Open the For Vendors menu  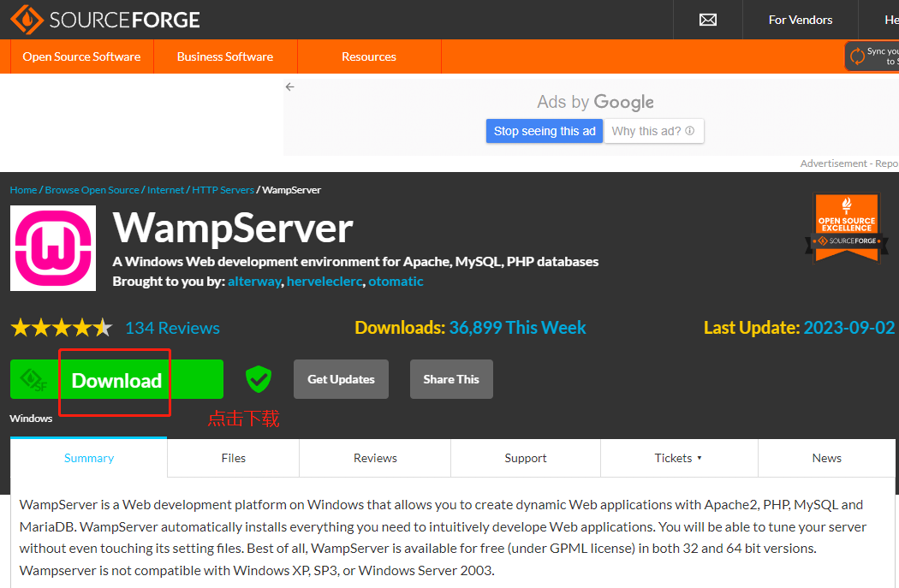[x=800, y=20]
